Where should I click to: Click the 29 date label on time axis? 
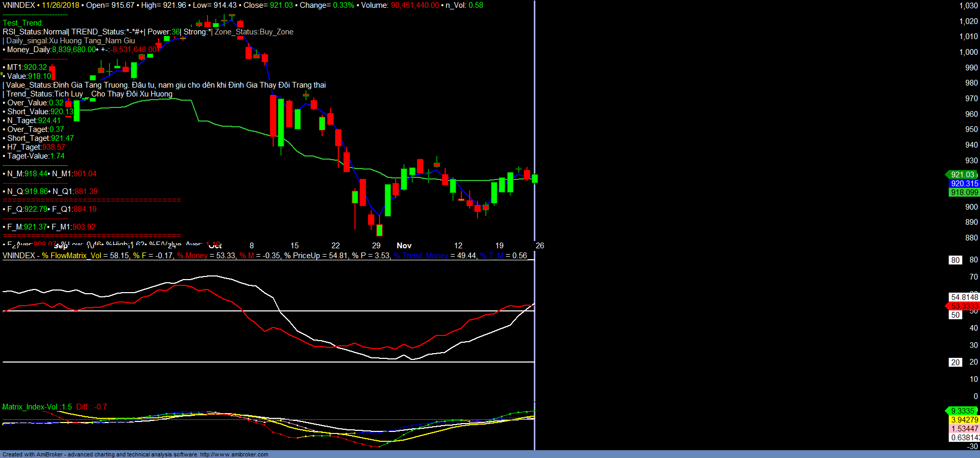[376, 246]
